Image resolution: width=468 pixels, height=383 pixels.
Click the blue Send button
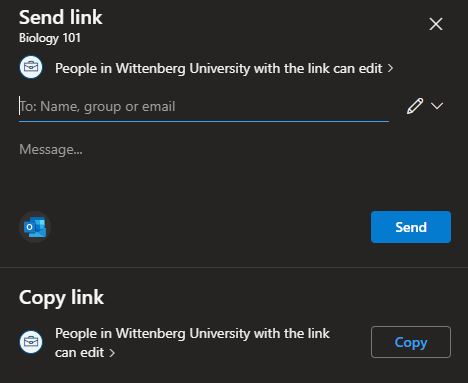point(411,227)
